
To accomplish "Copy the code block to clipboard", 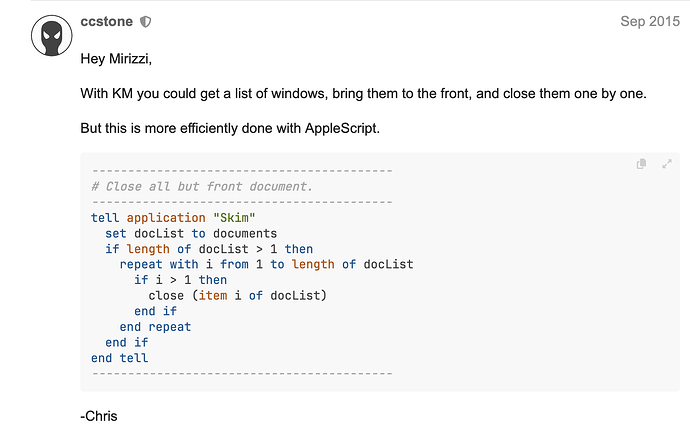I will [x=642, y=164].
